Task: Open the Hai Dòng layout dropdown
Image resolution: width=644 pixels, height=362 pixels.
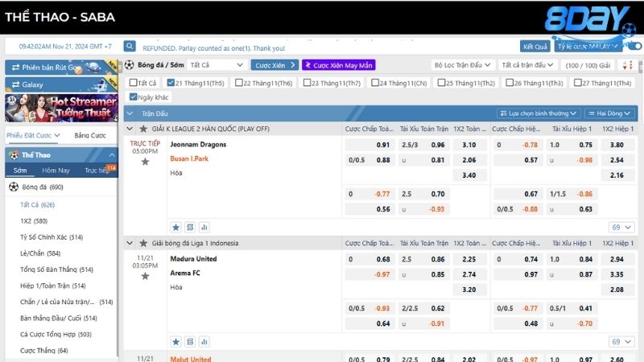Action: [609, 113]
